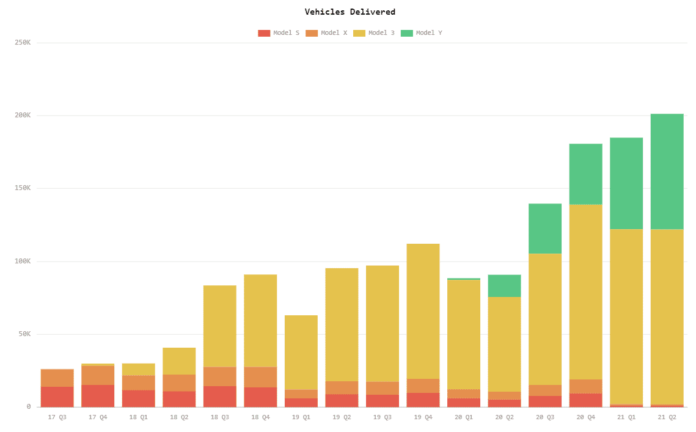The height and width of the screenshot is (432, 696).
Task: Click the 'Model Y' legend label
Action: pos(429,33)
